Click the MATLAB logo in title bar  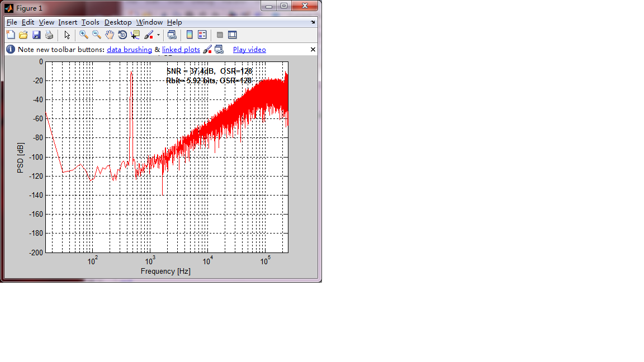coord(9,8)
